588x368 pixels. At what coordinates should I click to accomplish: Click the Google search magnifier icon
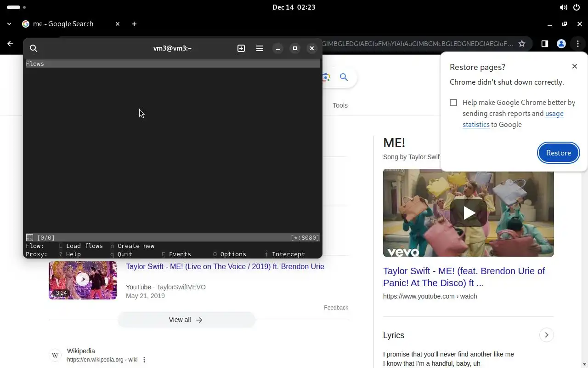pos(344,77)
